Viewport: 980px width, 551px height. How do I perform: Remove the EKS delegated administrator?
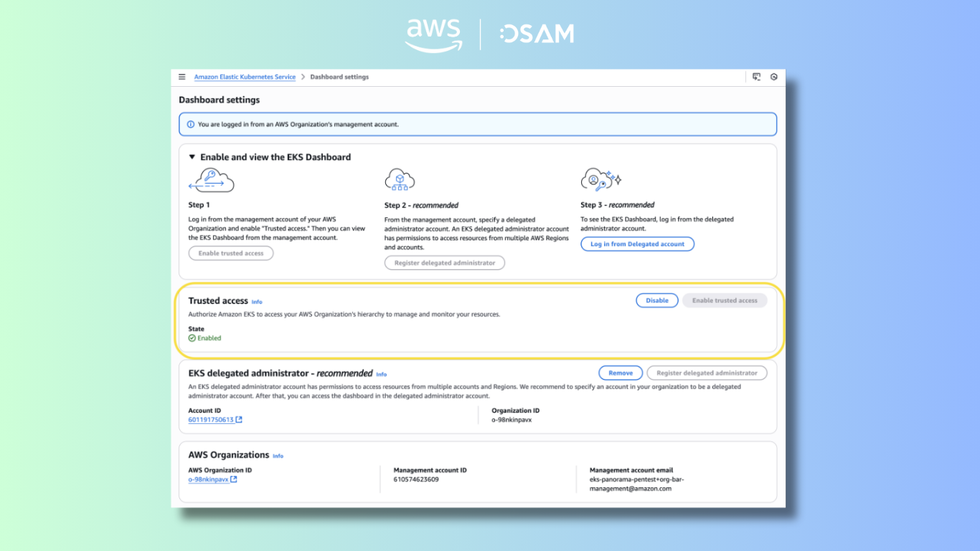click(x=621, y=373)
